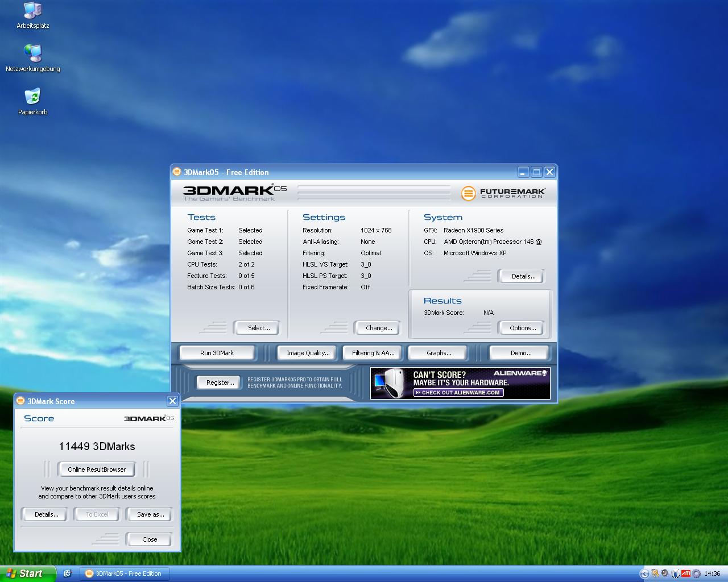Open the Arbeitsplatz desktop icon
The height and width of the screenshot is (582, 728).
point(32,15)
